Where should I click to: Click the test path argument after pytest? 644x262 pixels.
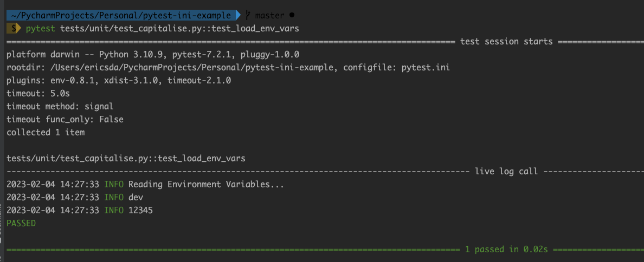pos(179,28)
